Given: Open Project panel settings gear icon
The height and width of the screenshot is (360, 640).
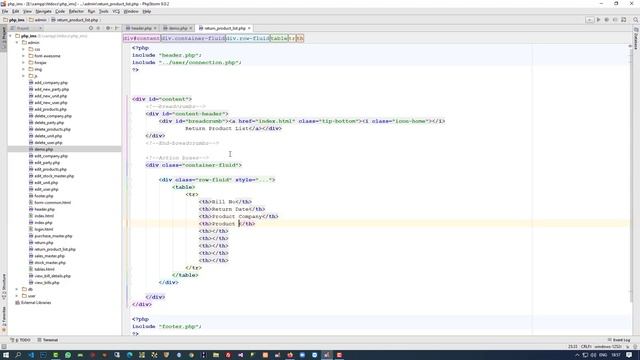Looking at the screenshot, I should pyautogui.click(x=108, y=28).
